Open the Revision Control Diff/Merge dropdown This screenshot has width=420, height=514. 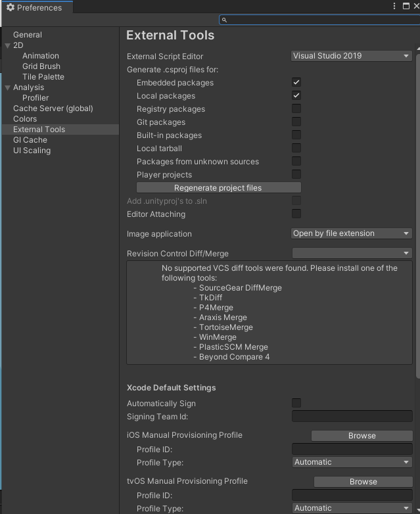(x=352, y=254)
